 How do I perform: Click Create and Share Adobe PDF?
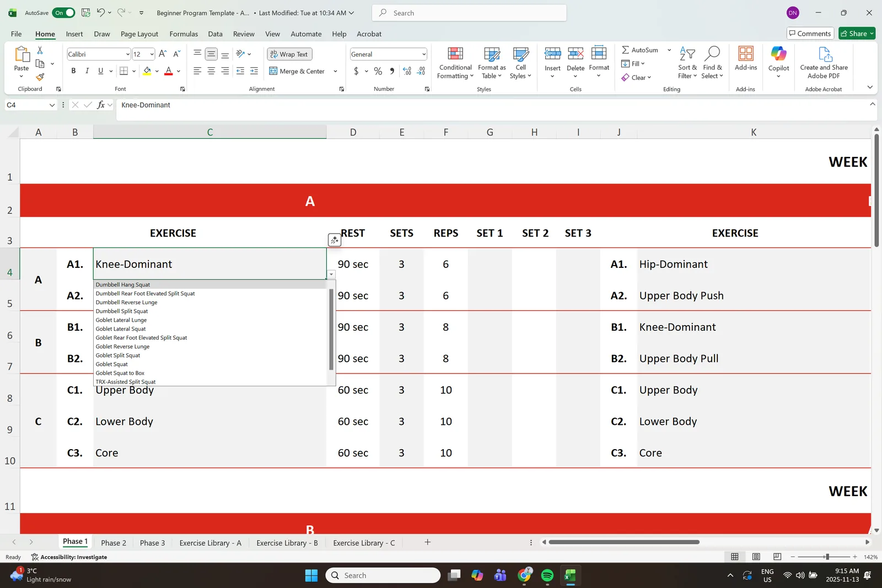pyautogui.click(x=824, y=63)
